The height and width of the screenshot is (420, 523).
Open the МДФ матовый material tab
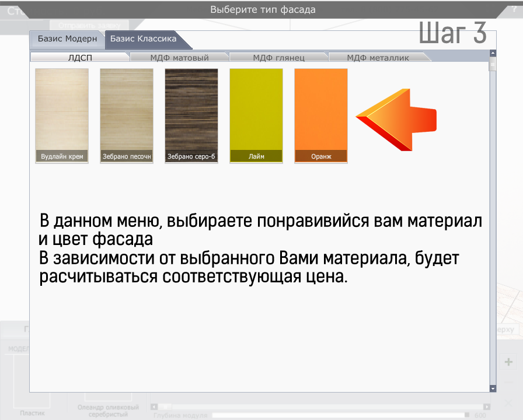point(179,57)
